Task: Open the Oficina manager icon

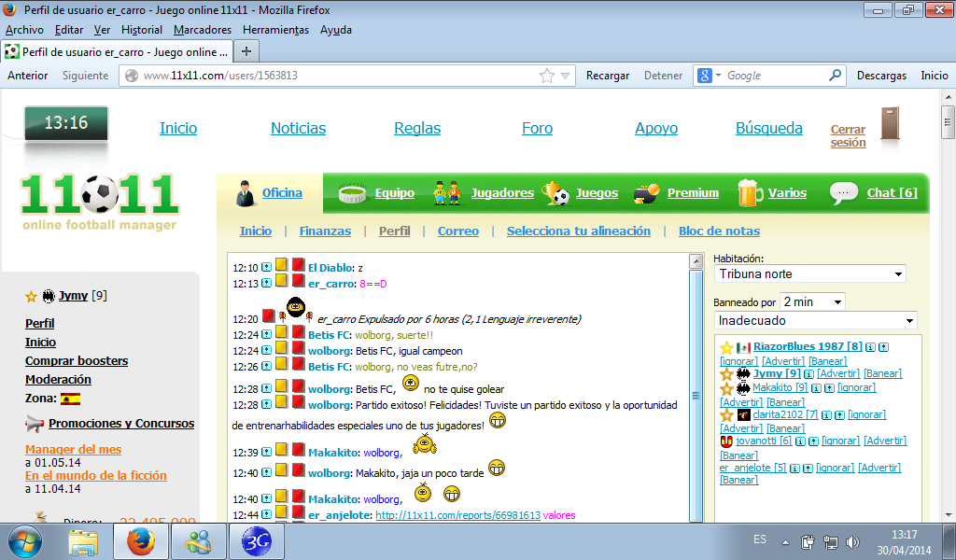Action: [x=246, y=193]
